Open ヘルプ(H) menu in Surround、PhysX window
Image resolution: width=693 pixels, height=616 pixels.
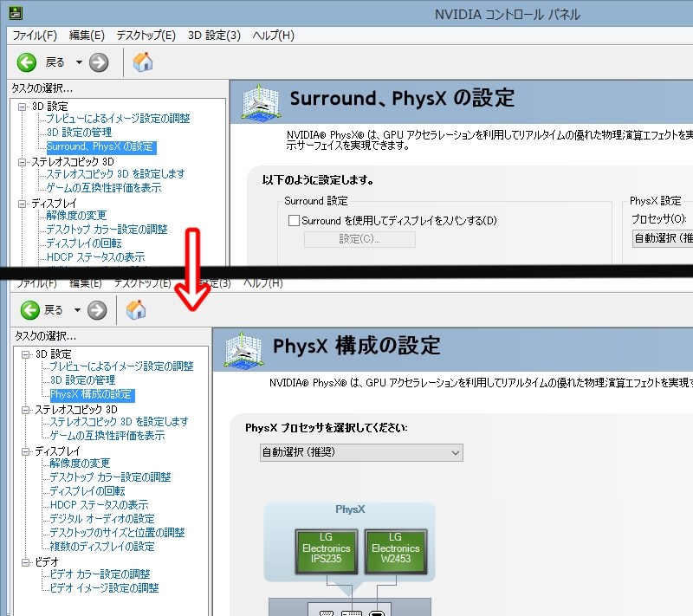(x=273, y=36)
